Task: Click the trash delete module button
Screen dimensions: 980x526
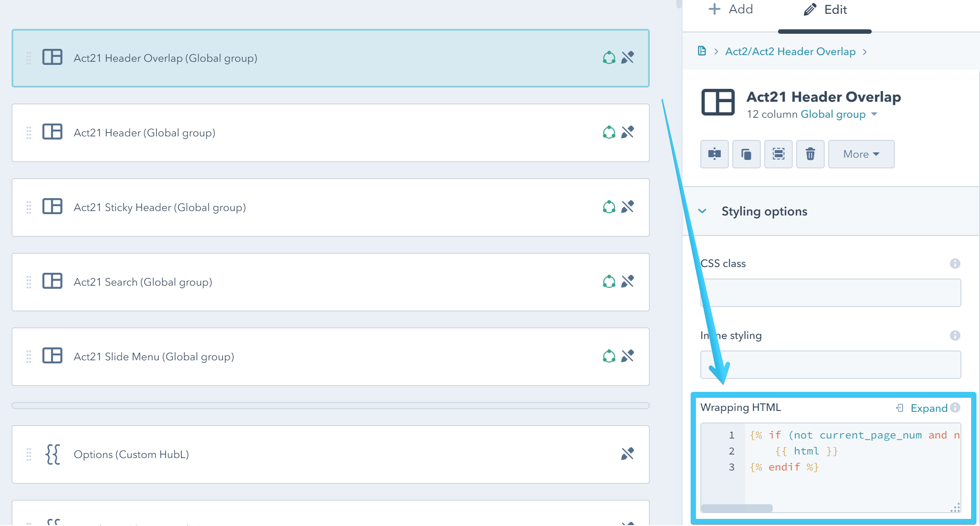Action: 810,154
